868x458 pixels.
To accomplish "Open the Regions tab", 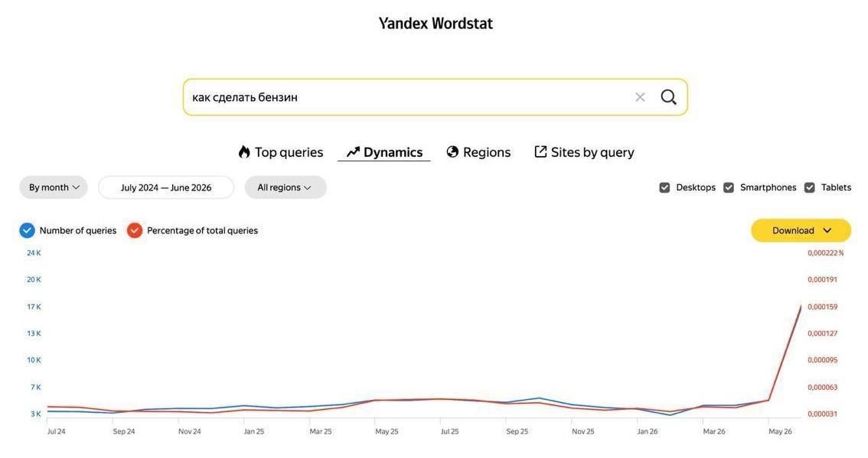I will [478, 152].
